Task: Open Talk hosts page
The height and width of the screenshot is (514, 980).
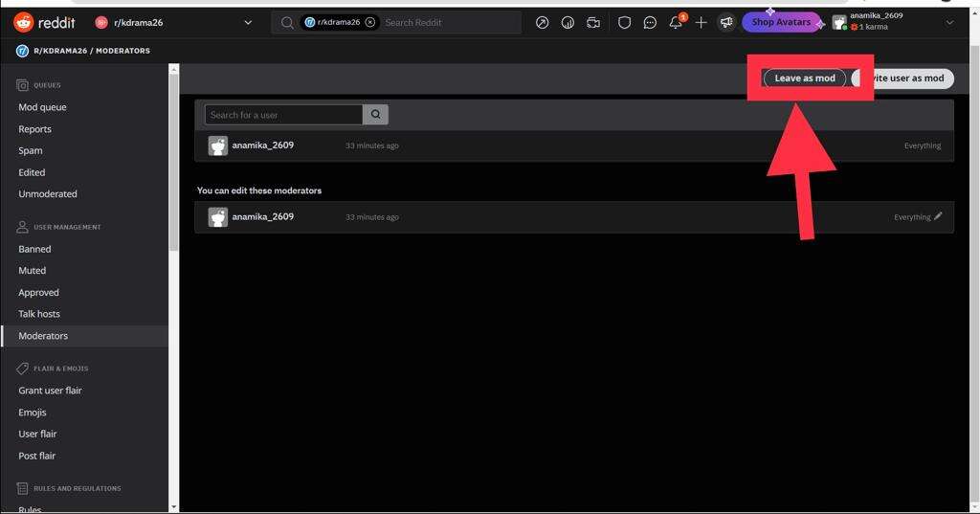Action: pyautogui.click(x=39, y=314)
